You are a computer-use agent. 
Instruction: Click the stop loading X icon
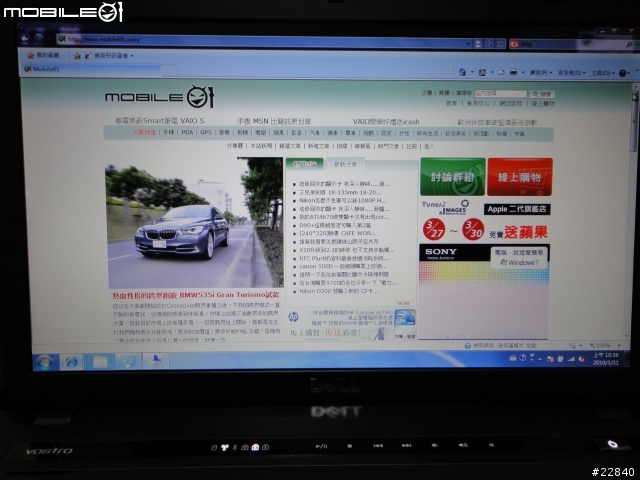pos(500,44)
